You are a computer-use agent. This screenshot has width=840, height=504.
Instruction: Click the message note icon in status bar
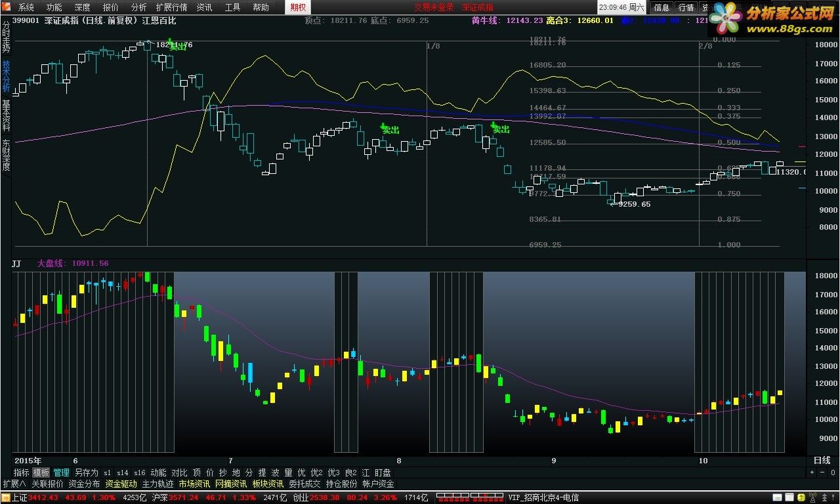click(x=777, y=497)
